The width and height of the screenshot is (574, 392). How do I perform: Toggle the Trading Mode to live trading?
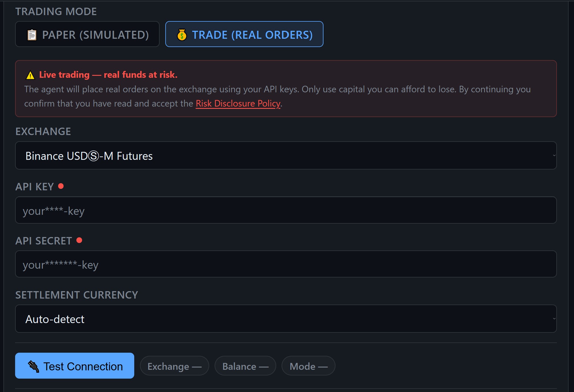[x=244, y=34]
